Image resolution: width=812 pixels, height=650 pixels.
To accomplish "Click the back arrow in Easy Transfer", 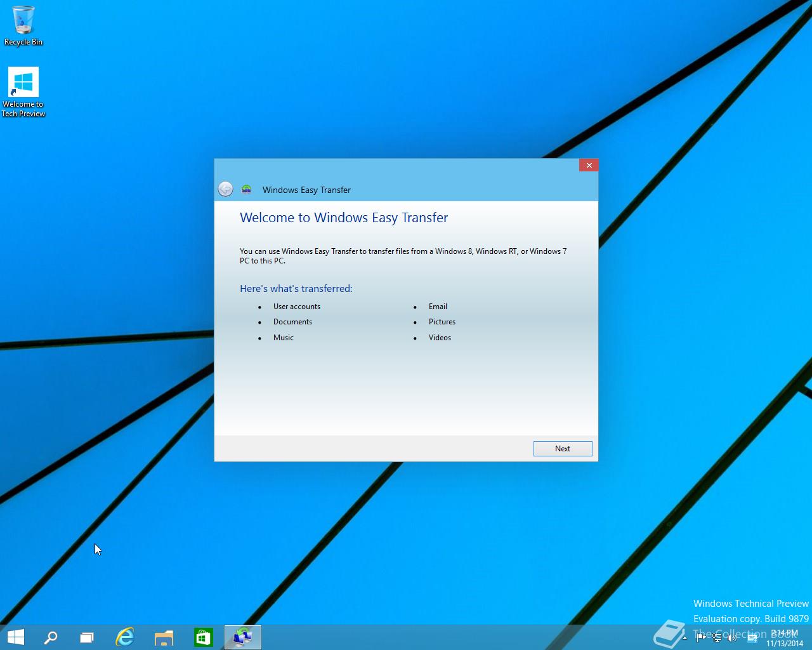I will 225,189.
